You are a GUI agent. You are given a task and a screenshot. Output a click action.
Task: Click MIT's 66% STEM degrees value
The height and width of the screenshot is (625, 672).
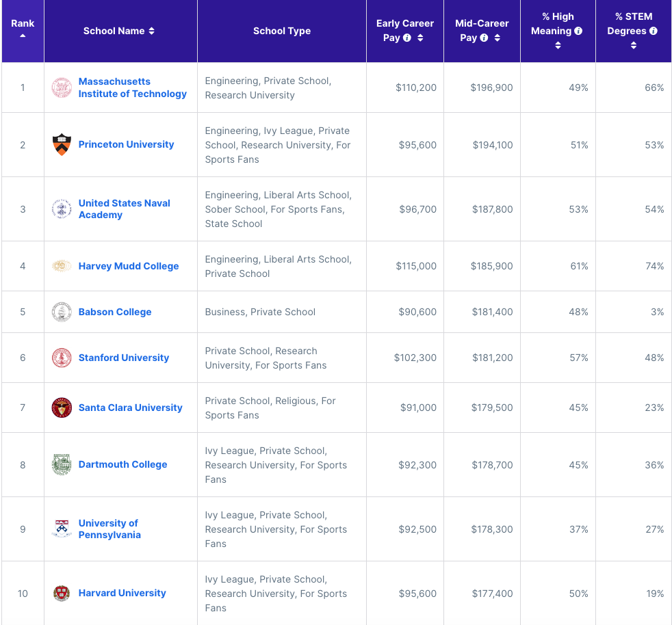point(654,88)
